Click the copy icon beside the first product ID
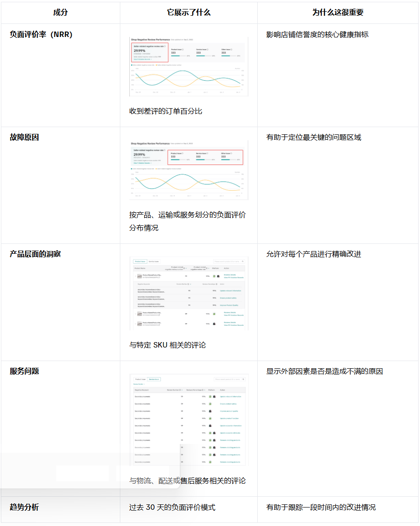The height and width of the screenshot is (526, 420). point(159,278)
